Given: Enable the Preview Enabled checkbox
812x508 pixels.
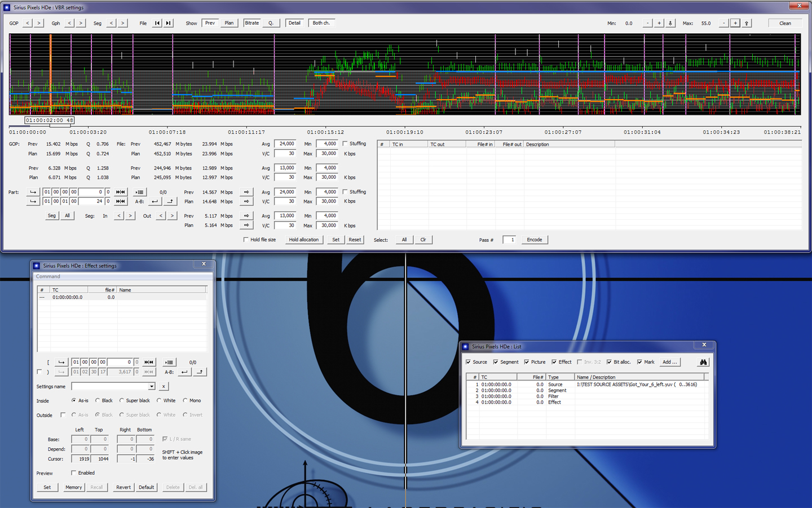Looking at the screenshot, I should tap(74, 473).
